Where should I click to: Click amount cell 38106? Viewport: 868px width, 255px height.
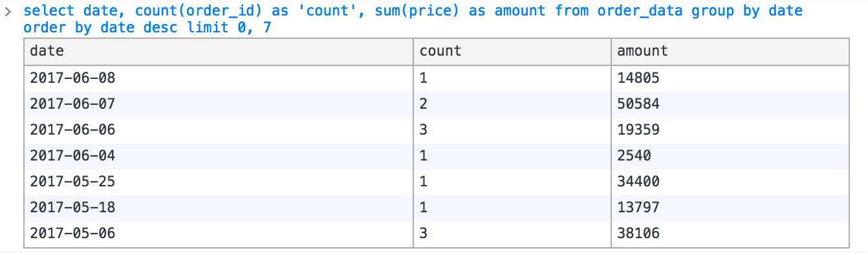(x=730, y=234)
